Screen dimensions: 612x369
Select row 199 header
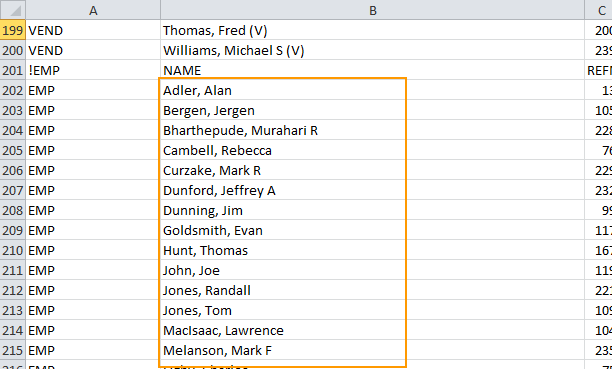[13, 30]
